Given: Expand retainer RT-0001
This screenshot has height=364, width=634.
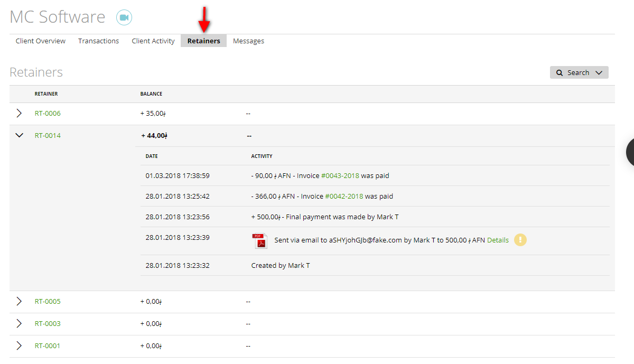Looking at the screenshot, I should [x=19, y=346].
